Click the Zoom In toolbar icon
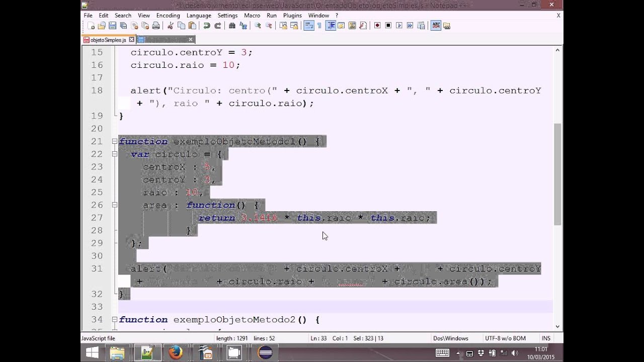 click(x=257, y=26)
